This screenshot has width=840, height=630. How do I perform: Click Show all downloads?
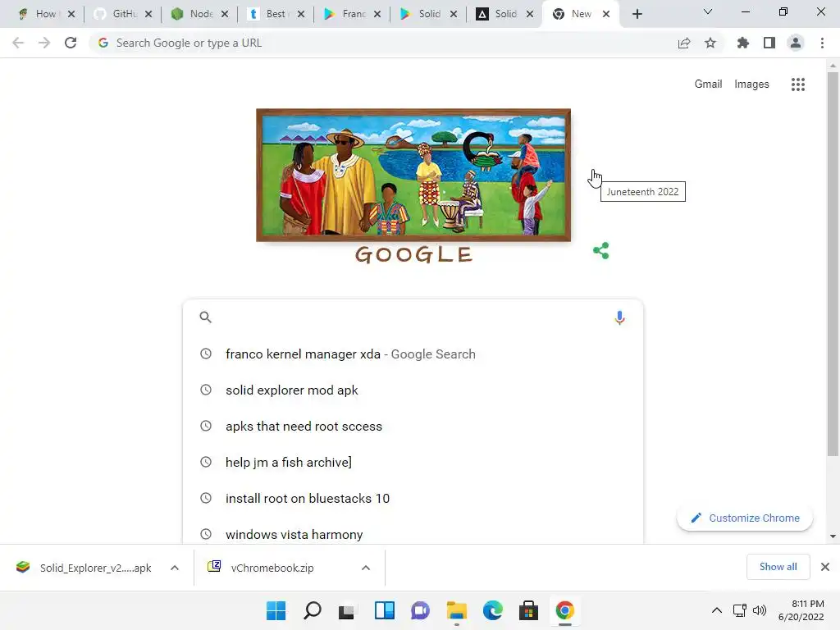778,567
